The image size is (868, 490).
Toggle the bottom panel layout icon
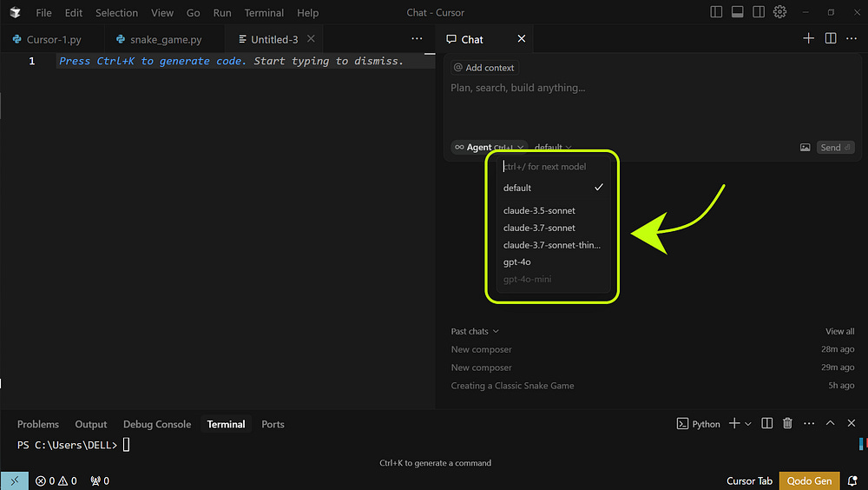pyautogui.click(x=737, y=11)
